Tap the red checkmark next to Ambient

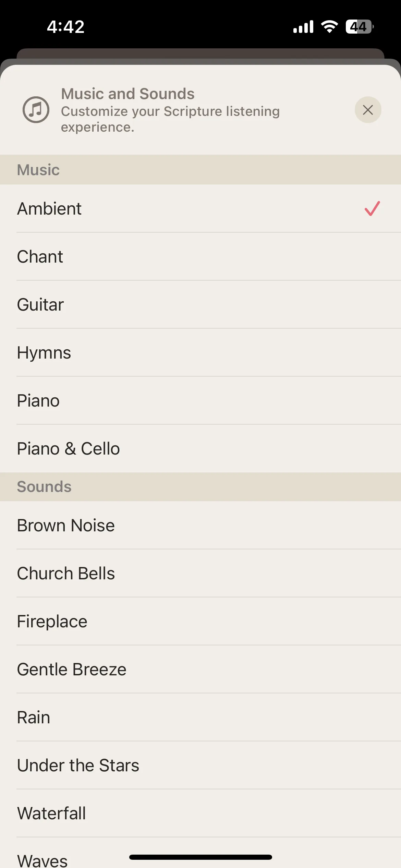[x=372, y=208]
